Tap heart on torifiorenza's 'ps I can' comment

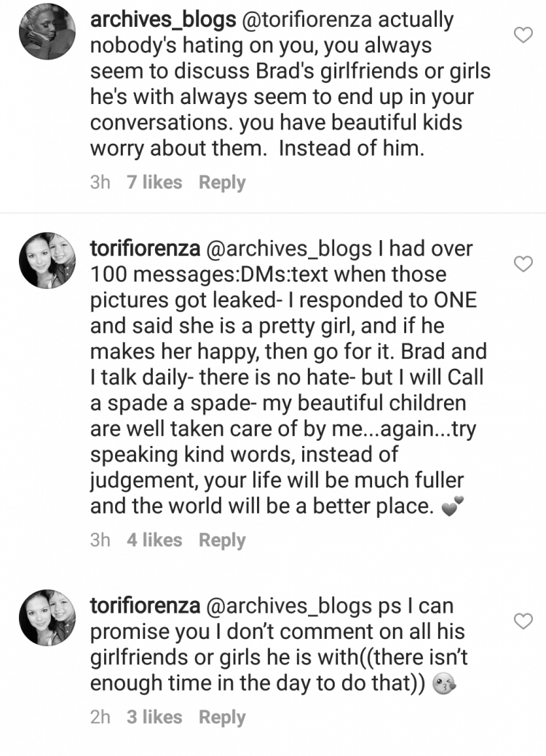click(x=524, y=621)
